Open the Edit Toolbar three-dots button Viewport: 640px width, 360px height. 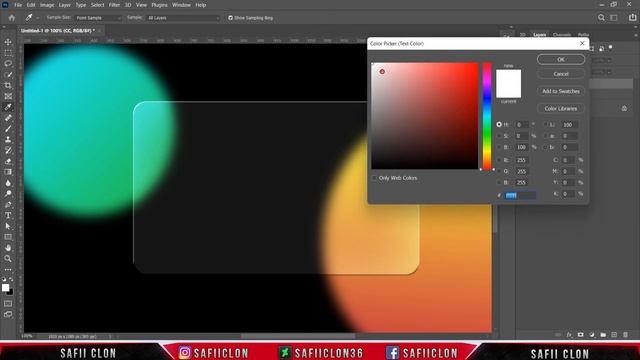(x=8, y=270)
